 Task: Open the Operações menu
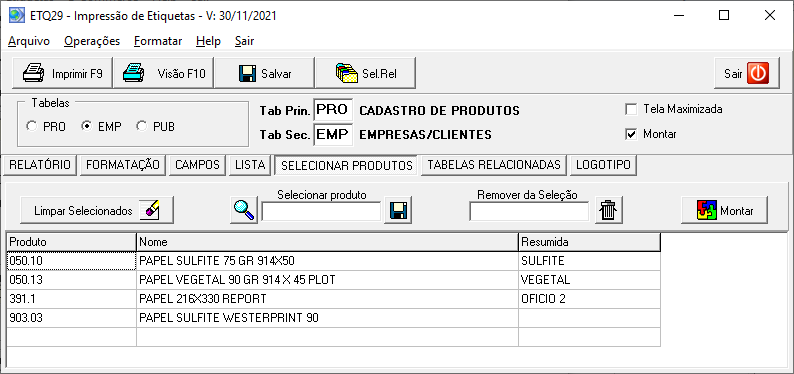[92, 41]
